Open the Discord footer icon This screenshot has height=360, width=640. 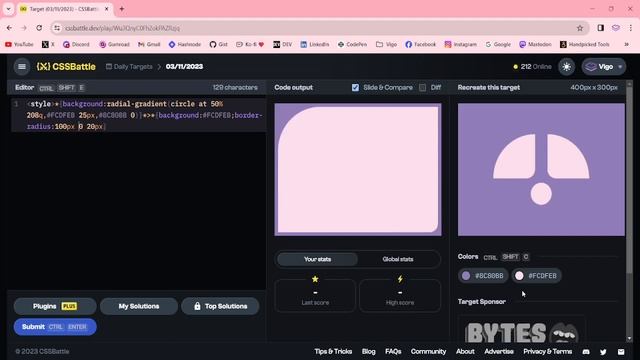click(x=586, y=352)
